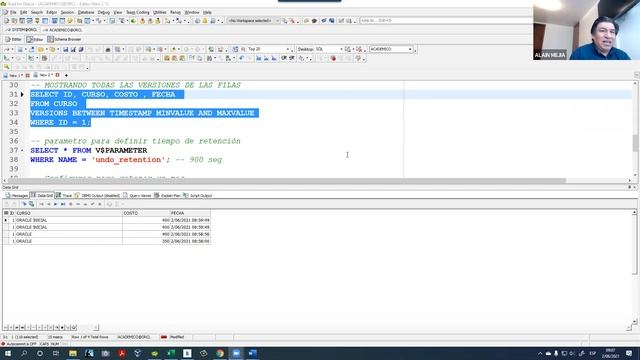The image size is (640, 360).
Task: Close the New 1 editor tab
Action: [x=27, y=76]
